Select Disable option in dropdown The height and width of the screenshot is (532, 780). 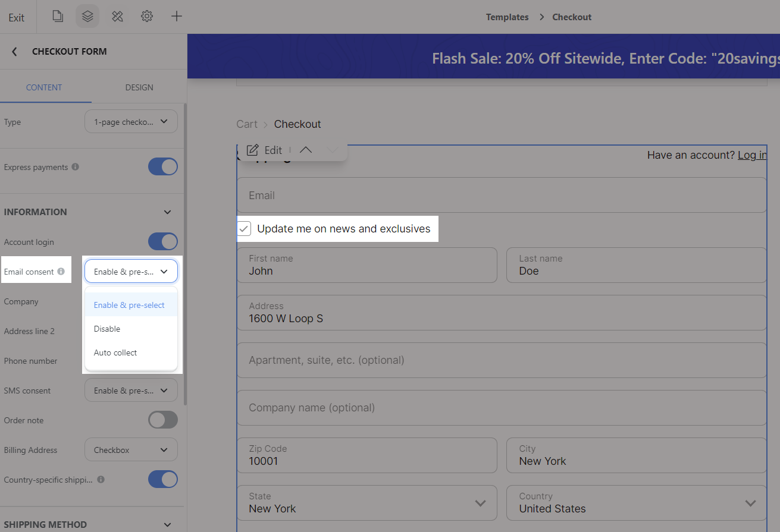[x=131, y=329]
